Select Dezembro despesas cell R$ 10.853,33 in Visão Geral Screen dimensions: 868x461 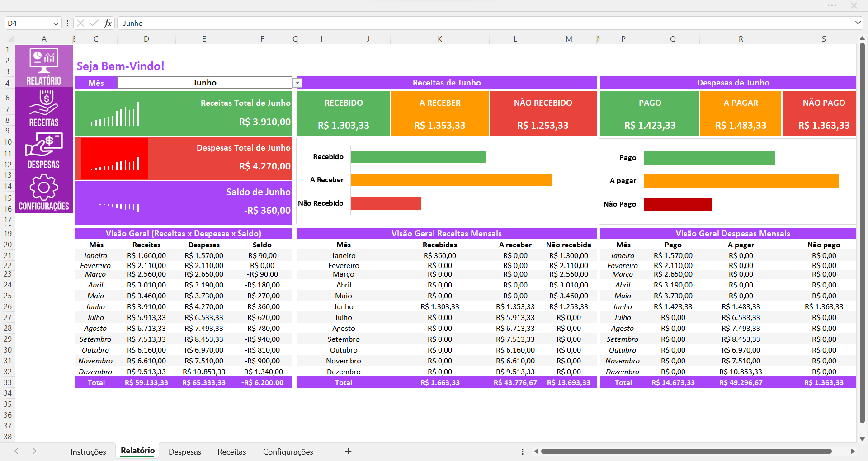(x=204, y=372)
